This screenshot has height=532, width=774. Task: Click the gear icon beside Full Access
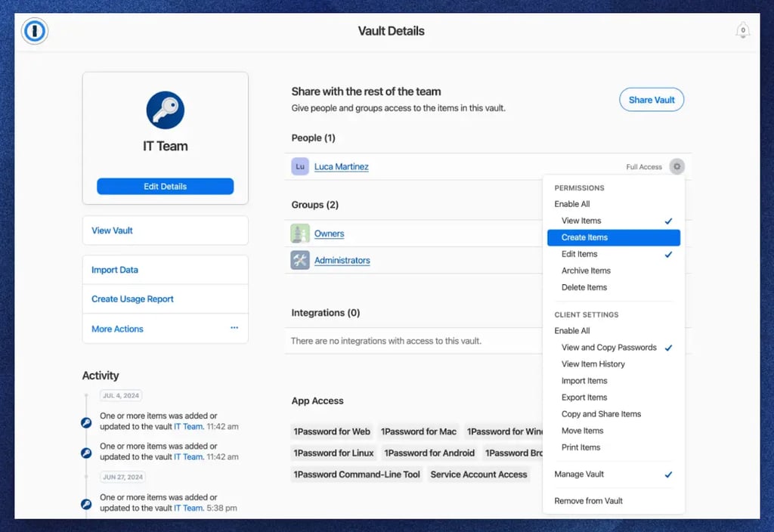[676, 166]
